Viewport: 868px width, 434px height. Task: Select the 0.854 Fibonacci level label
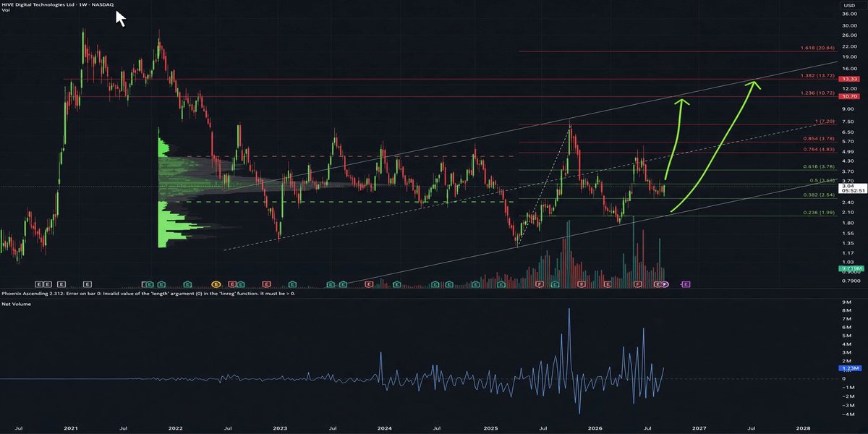pos(820,138)
